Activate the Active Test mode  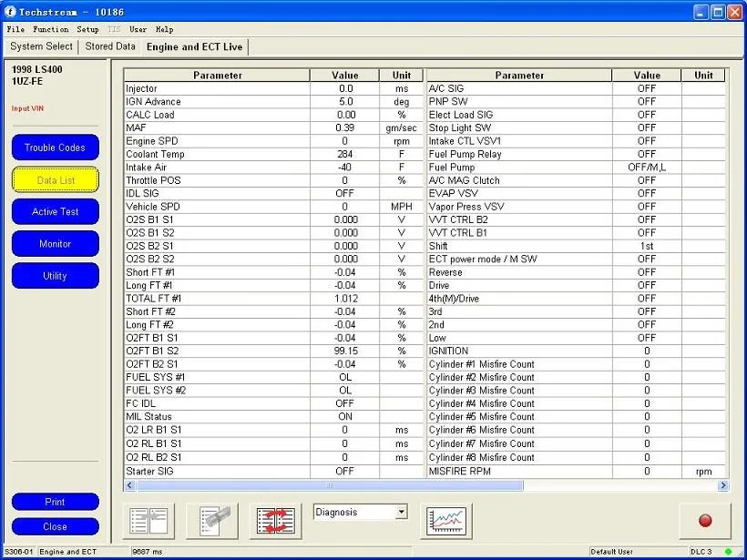55,211
